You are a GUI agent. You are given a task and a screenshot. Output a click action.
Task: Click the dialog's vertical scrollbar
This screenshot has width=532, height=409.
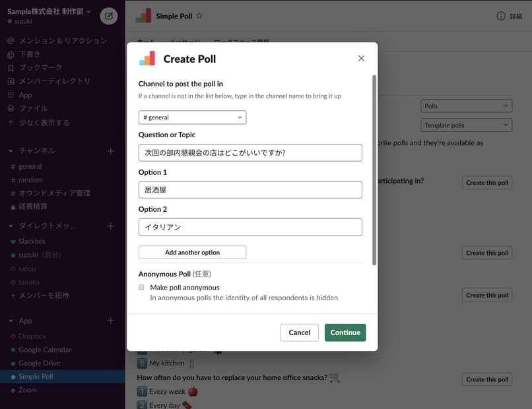point(374,172)
